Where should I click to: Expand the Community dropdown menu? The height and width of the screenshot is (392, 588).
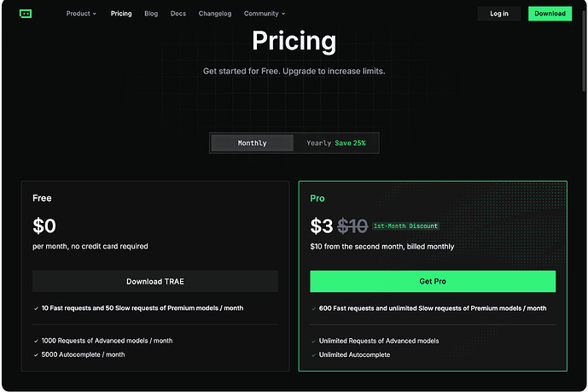[265, 14]
